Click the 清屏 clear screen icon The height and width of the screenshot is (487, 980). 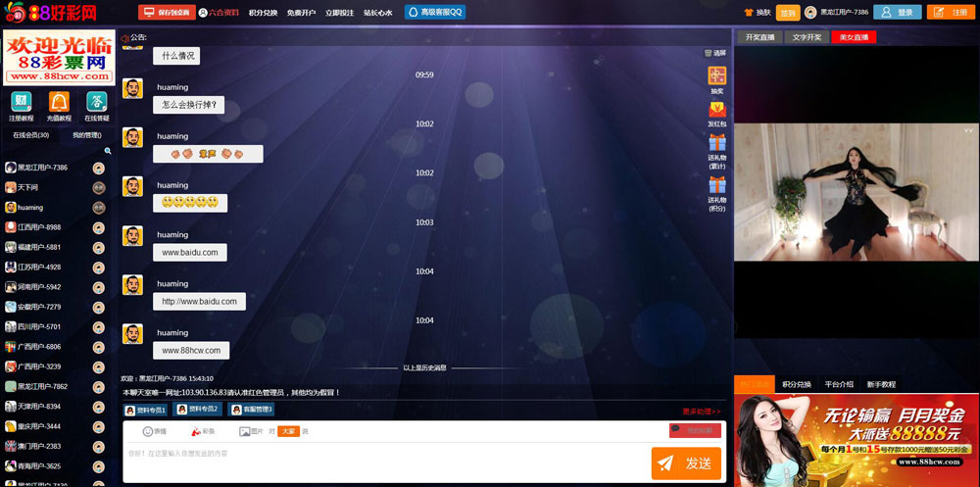715,53
